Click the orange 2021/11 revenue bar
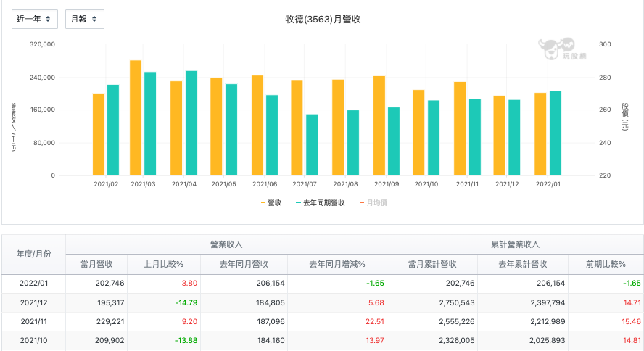The image size is (644, 351). click(x=460, y=128)
